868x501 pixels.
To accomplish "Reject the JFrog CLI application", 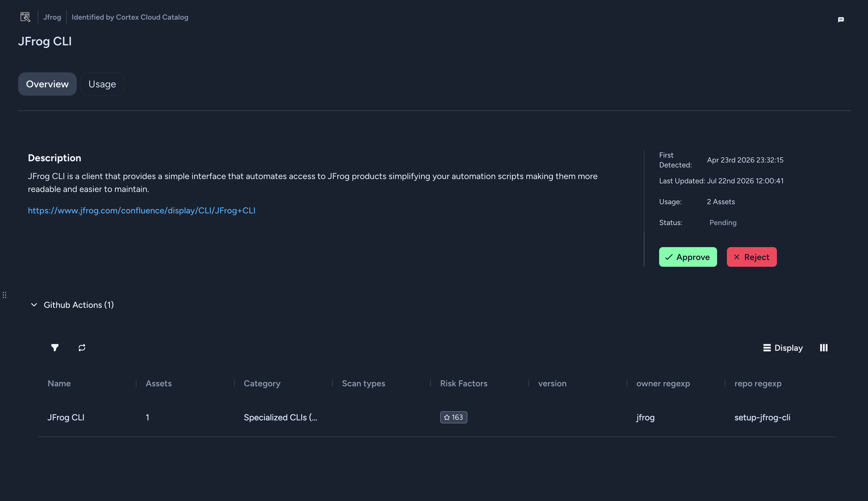I will pos(752,257).
